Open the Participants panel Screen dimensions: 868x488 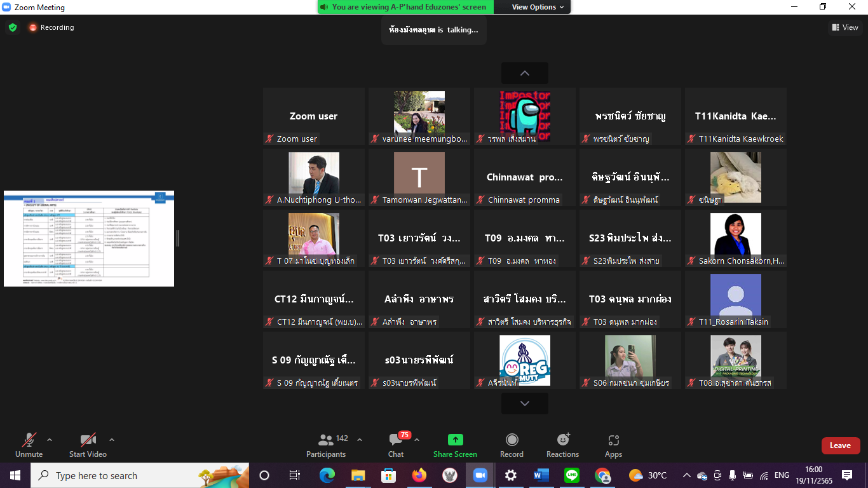[326, 440]
